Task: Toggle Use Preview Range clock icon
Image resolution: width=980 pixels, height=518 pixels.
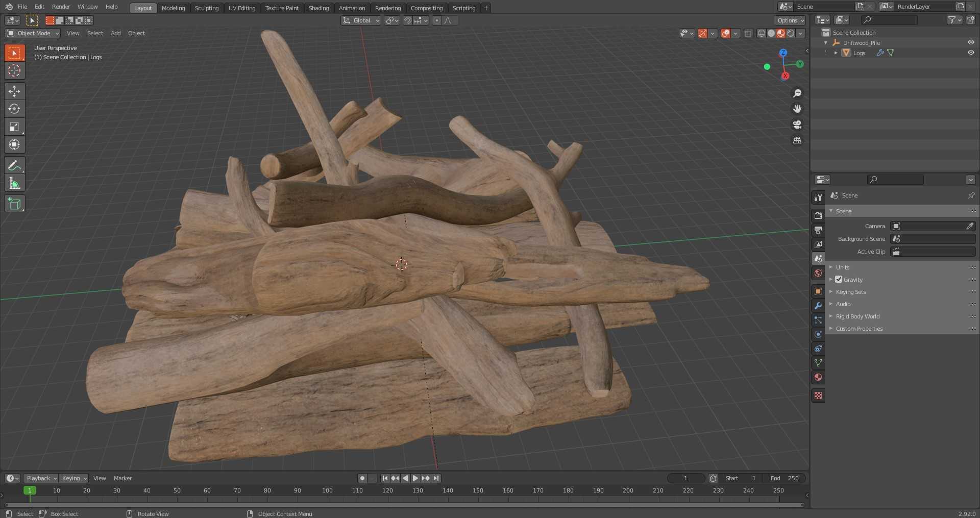Action: (x=713, y=478)
